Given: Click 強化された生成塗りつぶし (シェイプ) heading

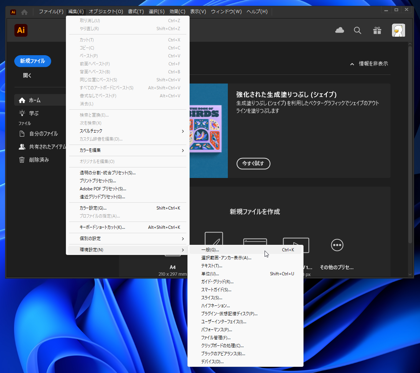Looking at the screenshot, I should click(286, 94).
